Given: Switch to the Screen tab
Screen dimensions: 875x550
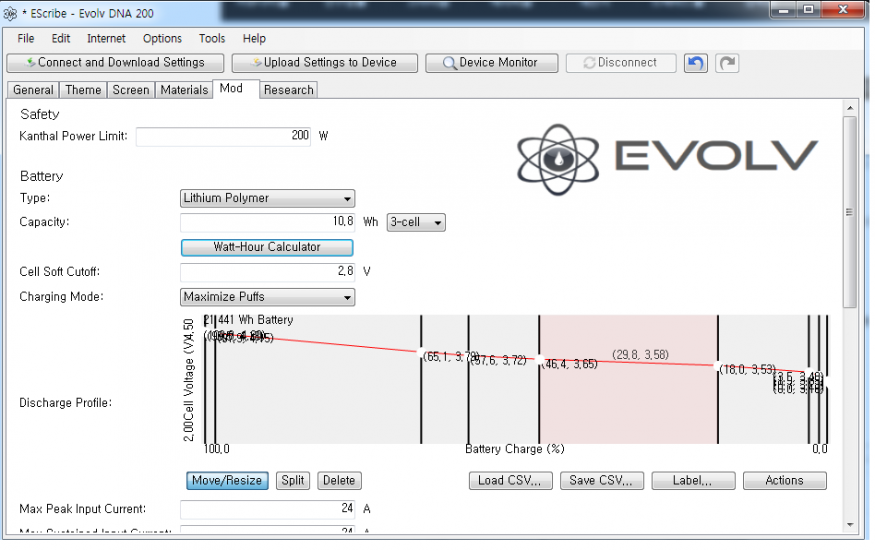Looking at the screenshot, I should [131, 90].
